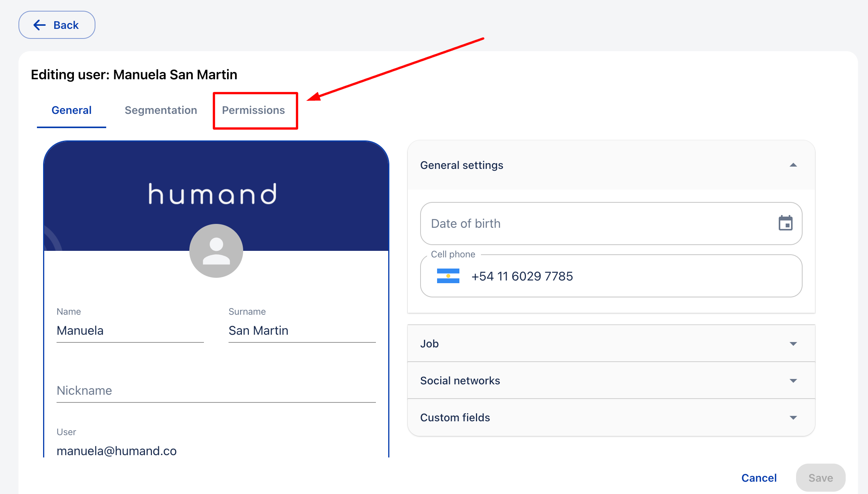Collapse the General settings section
The height and width of the screenshot is (494, 868).
click(793, 165)
